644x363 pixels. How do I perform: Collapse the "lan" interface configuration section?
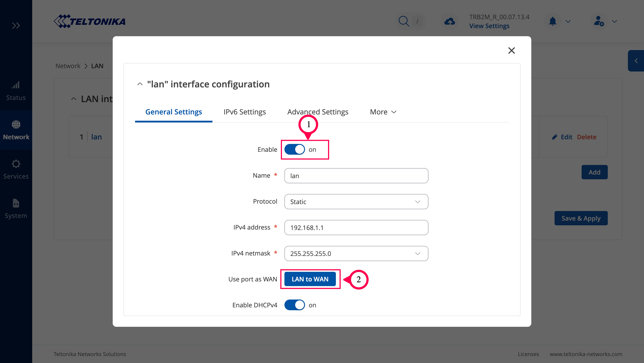(140, 84)
